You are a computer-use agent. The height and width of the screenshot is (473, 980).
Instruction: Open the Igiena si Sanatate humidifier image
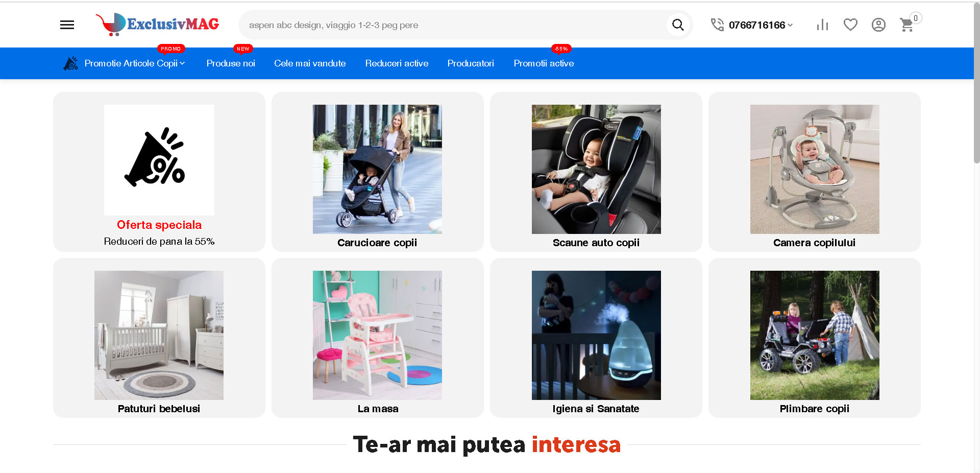coord(596,335)
